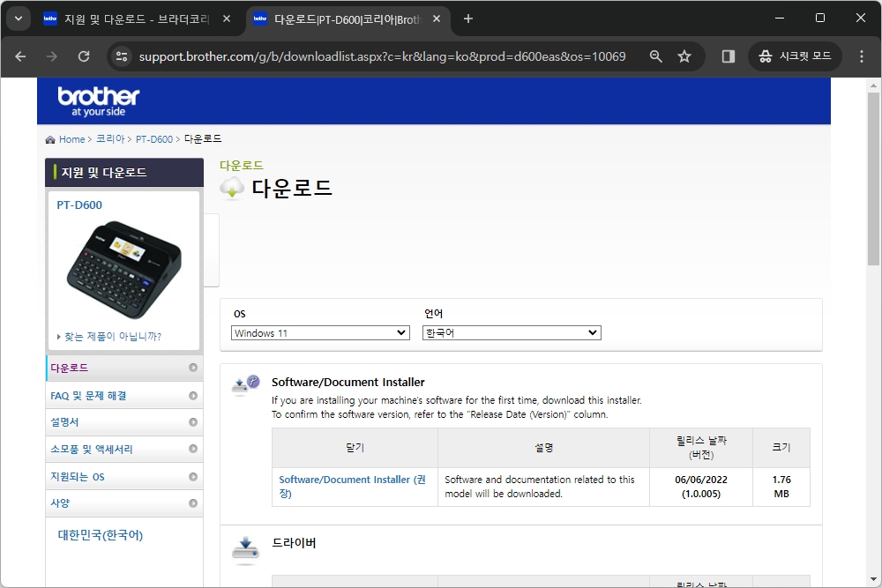Click the page vertical scrollbar thumb

point(873,180)
